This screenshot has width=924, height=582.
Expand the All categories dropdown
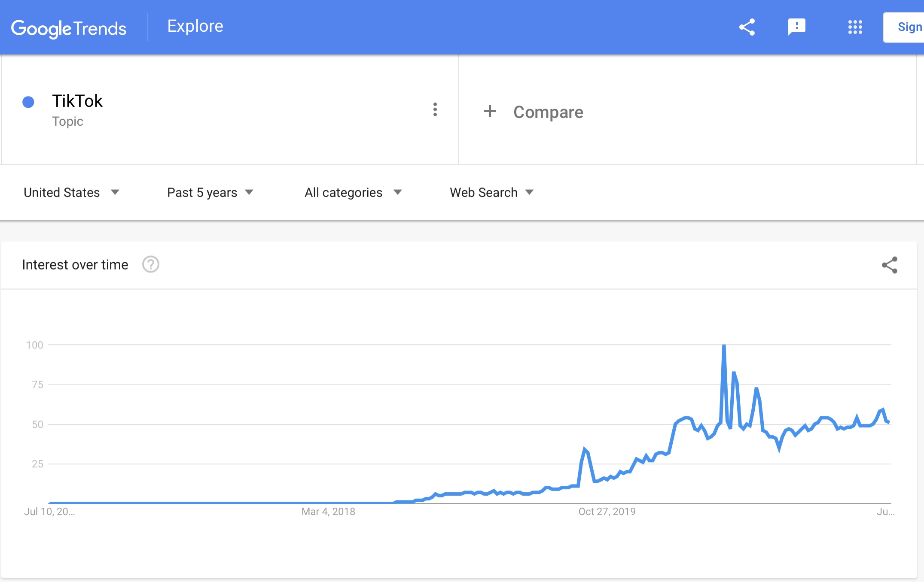click(353, 192)
